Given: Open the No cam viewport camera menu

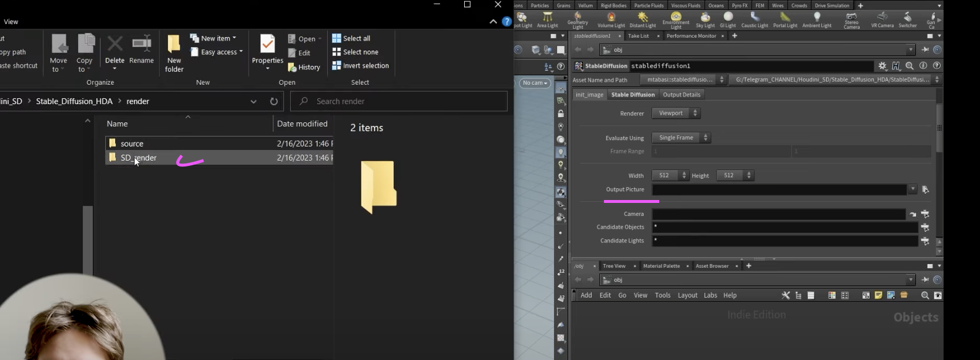Looking at the screenshot, I should point(535,83).
